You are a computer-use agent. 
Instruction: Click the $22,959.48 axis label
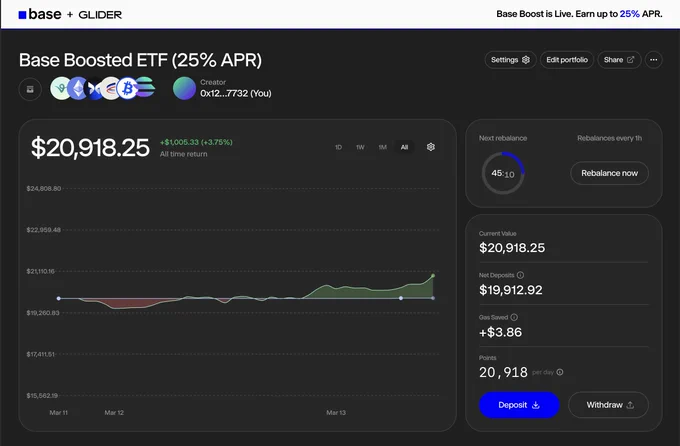click(x=44, y=230)
